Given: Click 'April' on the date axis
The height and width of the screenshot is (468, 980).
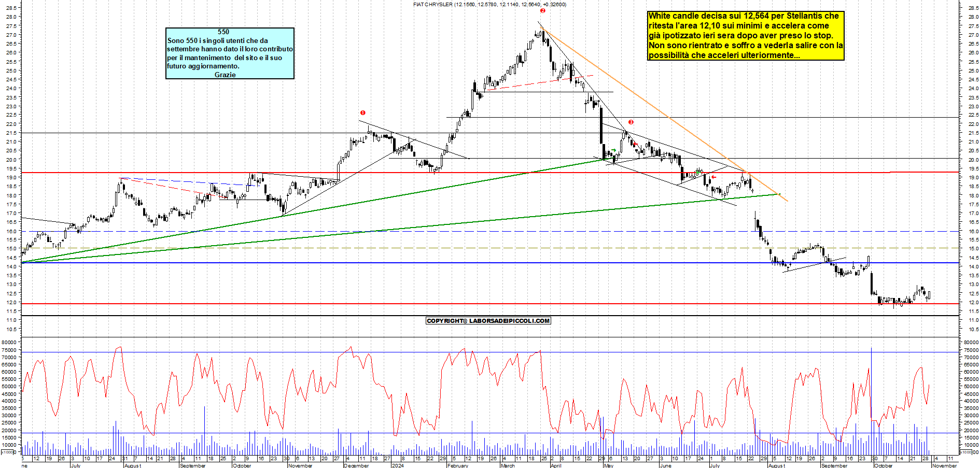Looking at the screenshot, I should tap(556, 465).
